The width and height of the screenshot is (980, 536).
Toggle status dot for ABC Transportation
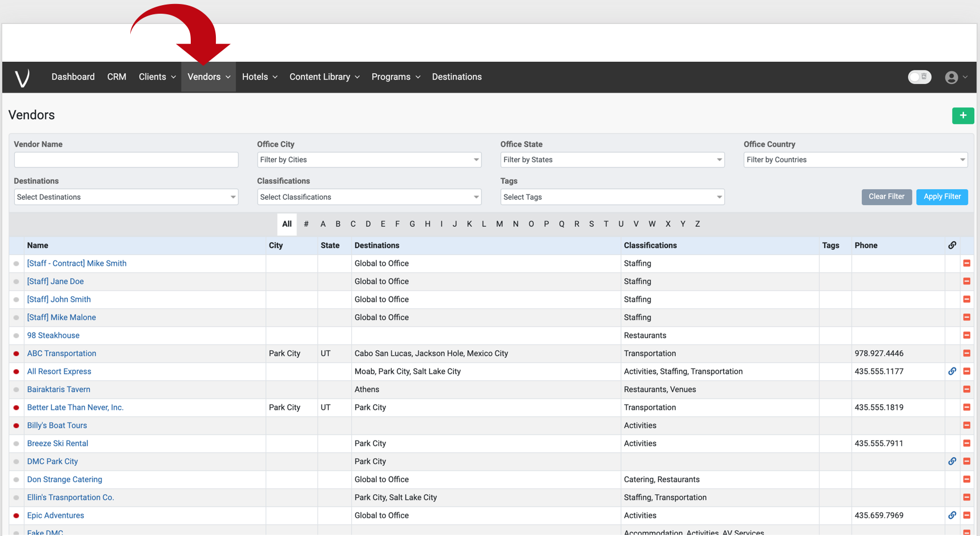coord(17,354)
